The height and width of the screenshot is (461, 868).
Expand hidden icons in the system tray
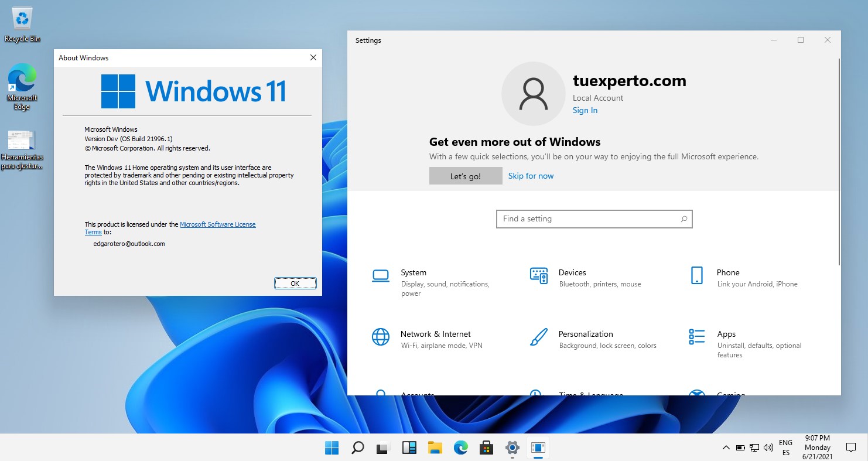726,447
